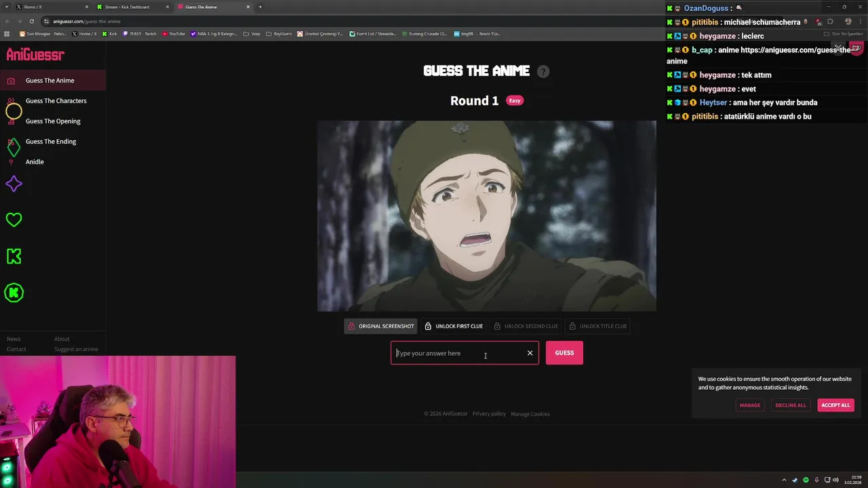Submit answer with the Guess button

click(x=564, y=352)
